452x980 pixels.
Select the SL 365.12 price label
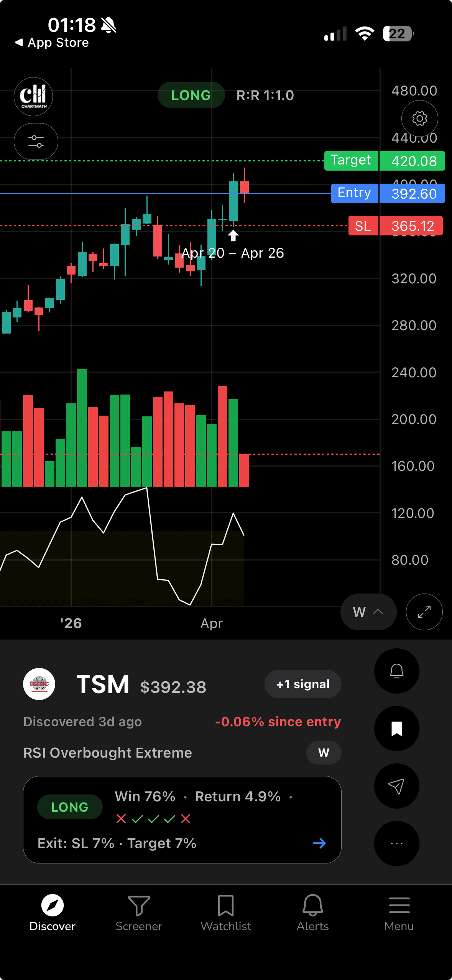pyautogui.click(x=396, y=226)
